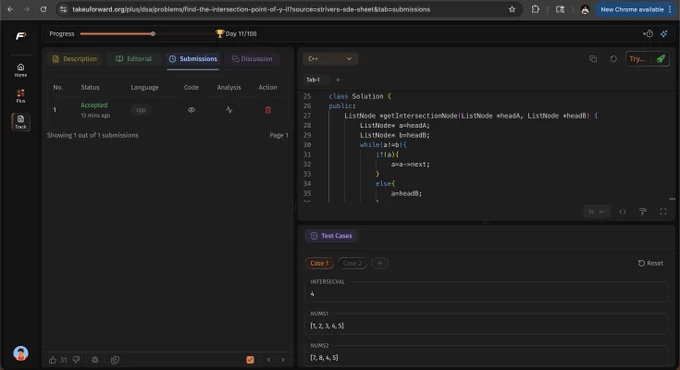This screenshot has width=680, height=370.
Task: Select Case 1
Action: [x=320, y=263]
